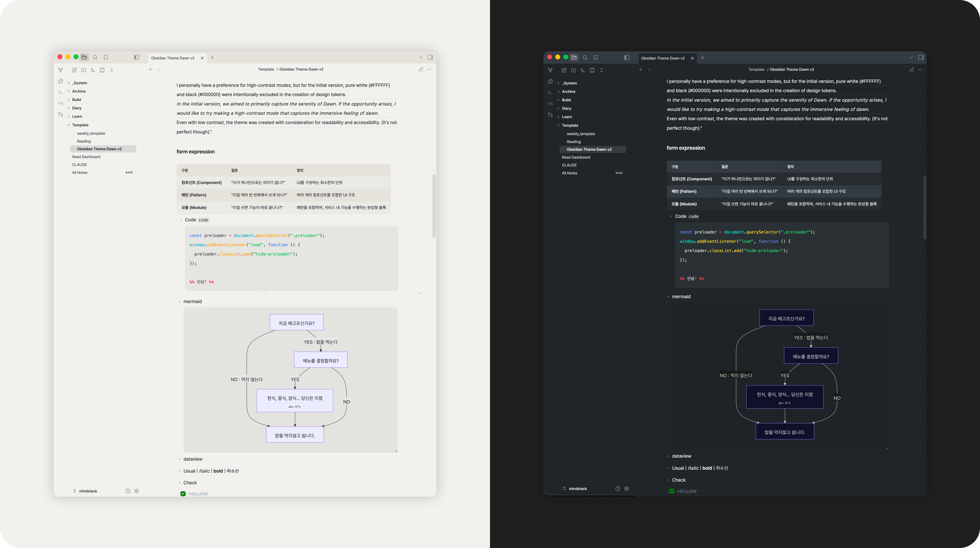
Task: Collapse all folders icon in light window
Action: [x=112, y=70]
